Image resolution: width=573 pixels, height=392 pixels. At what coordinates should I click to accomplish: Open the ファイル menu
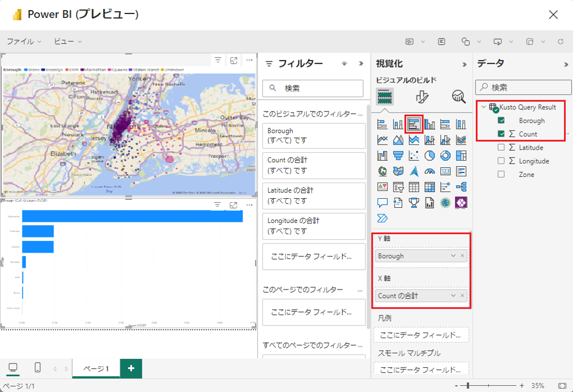(x=24, y=41)
